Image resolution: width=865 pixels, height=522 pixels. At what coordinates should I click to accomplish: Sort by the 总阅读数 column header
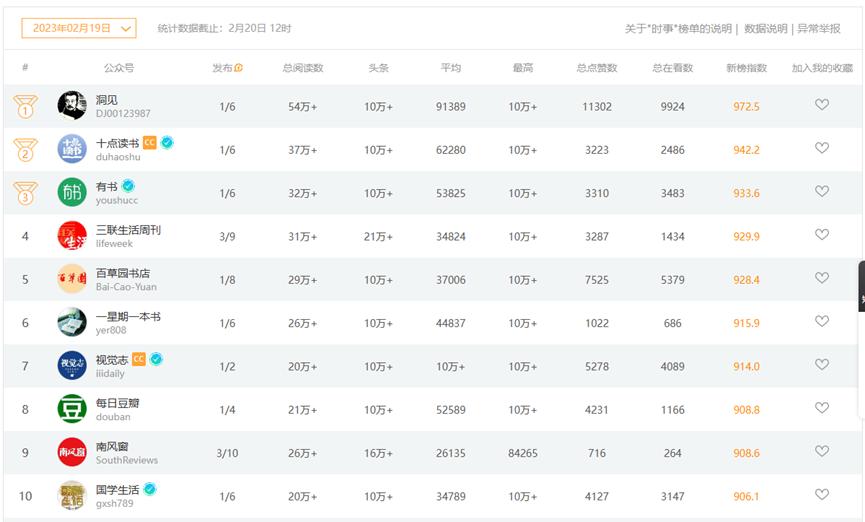click(x=303, y=68)
